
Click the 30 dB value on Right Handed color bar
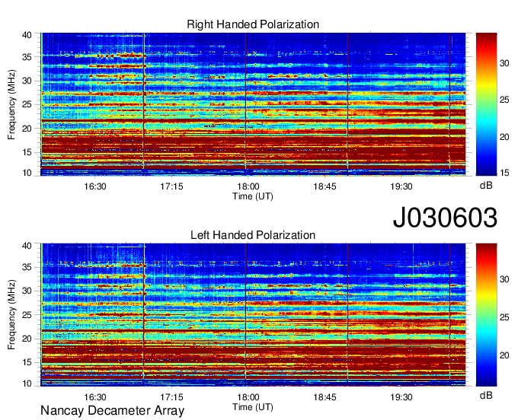tap(504, 63)
